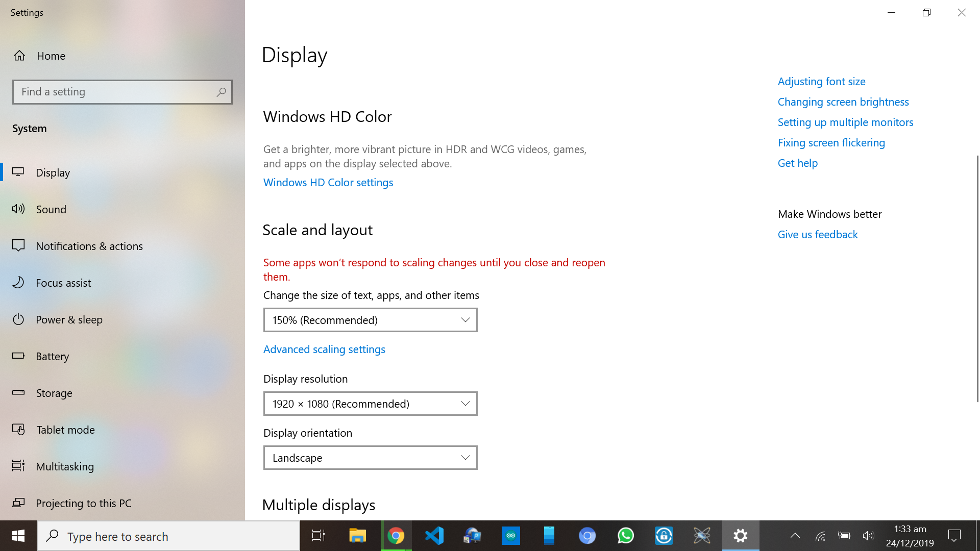Open the display scaling size dropdown
Screen dimensions: 980x551
click(370, 320)
